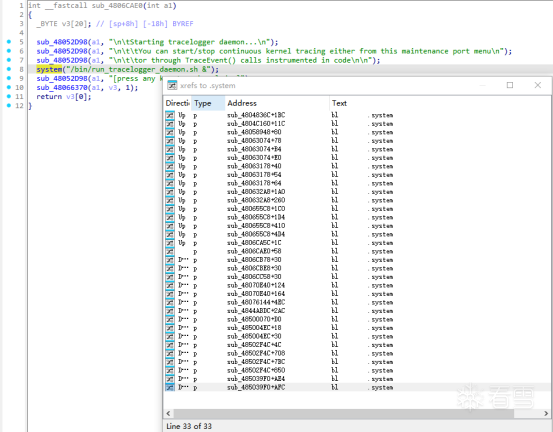
Task: Sort xrefs by the Type column header
Action: pos(208,103)
